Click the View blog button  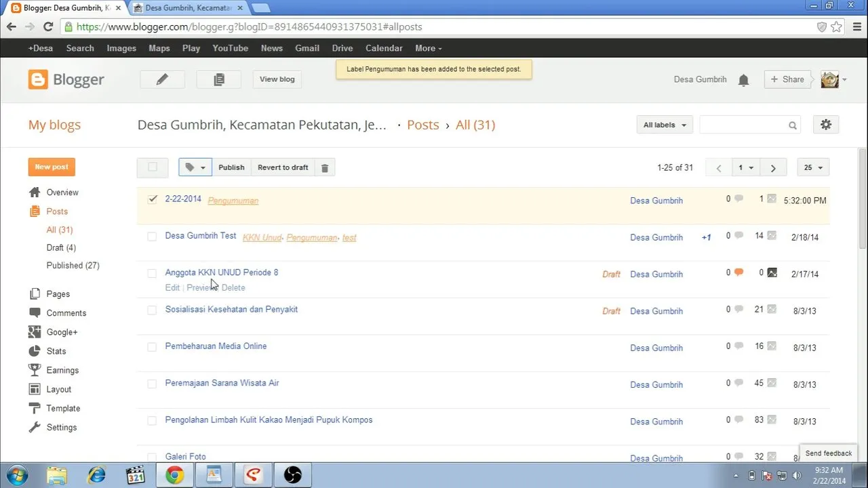coord(277,79)
